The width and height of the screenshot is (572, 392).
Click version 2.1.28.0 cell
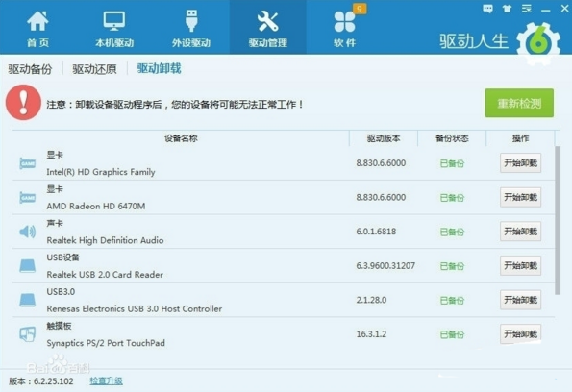(x=371, y=300)
